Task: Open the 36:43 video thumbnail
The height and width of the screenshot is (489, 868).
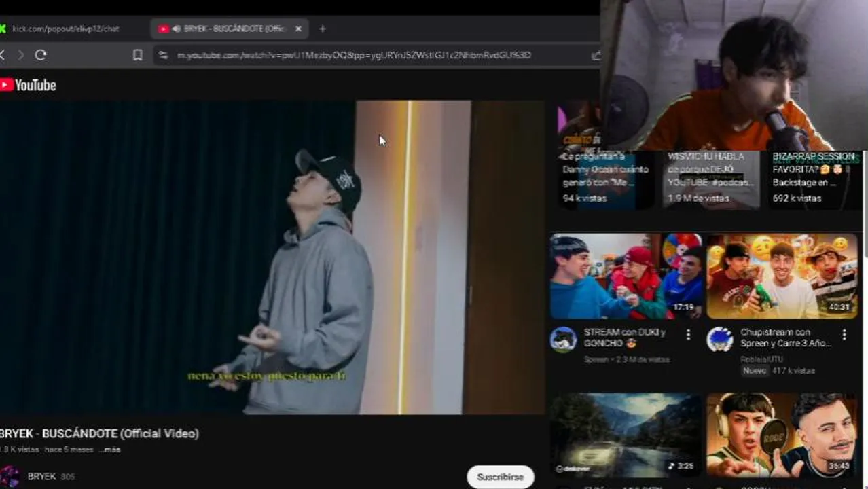Action: pos(782,435)
